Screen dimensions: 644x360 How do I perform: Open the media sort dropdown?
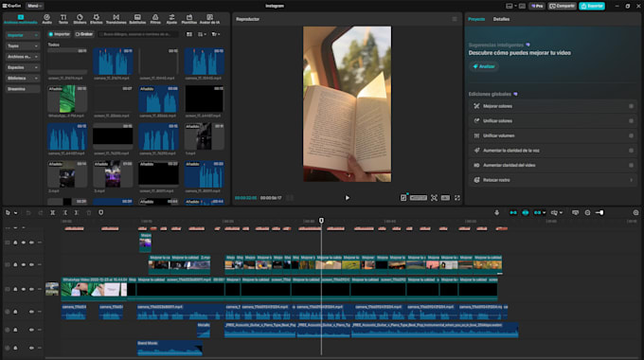point(202,34)
